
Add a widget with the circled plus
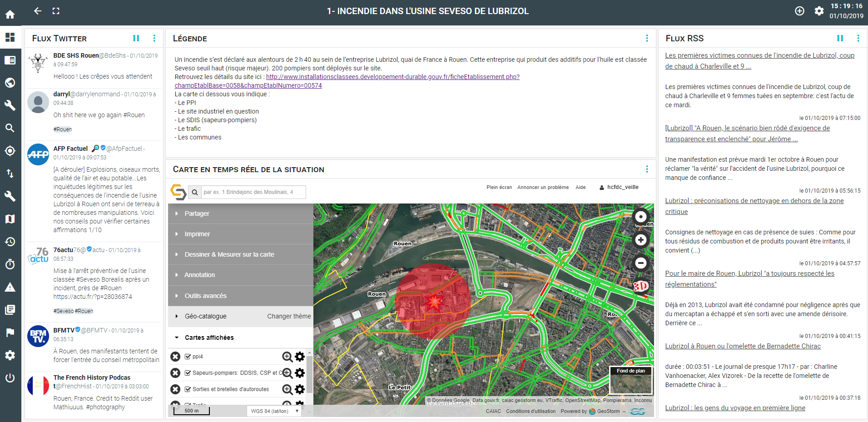tap(800, 11)
